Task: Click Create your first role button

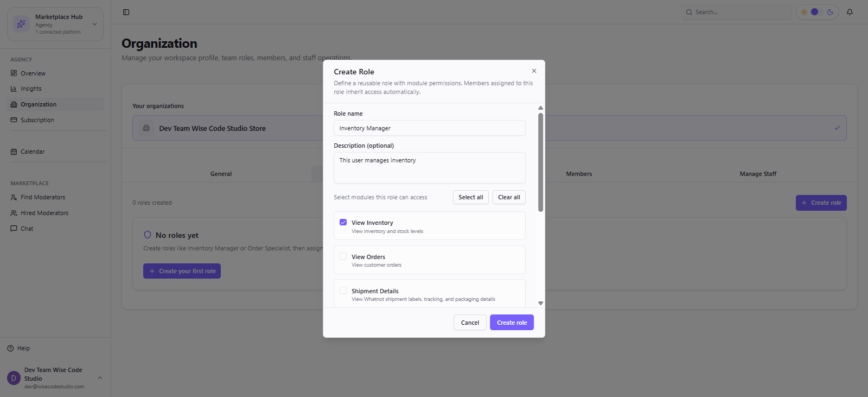Action: (x=182, y=271)
